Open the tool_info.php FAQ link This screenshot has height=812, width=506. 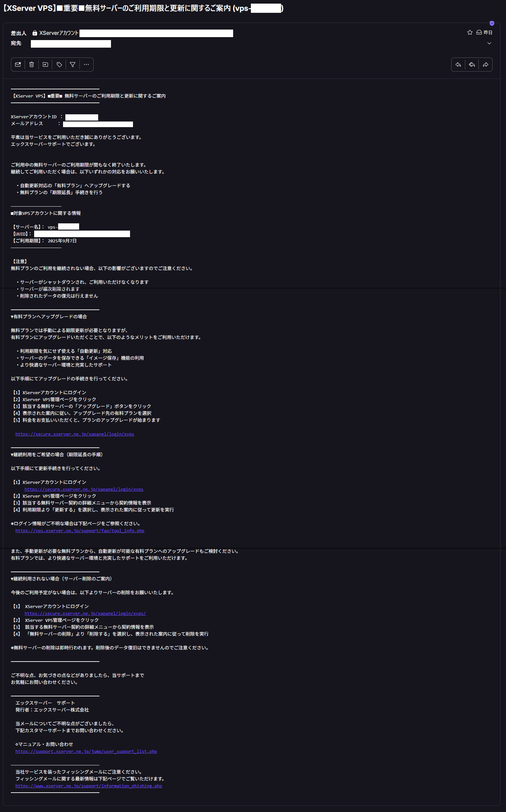click(80, 530)
